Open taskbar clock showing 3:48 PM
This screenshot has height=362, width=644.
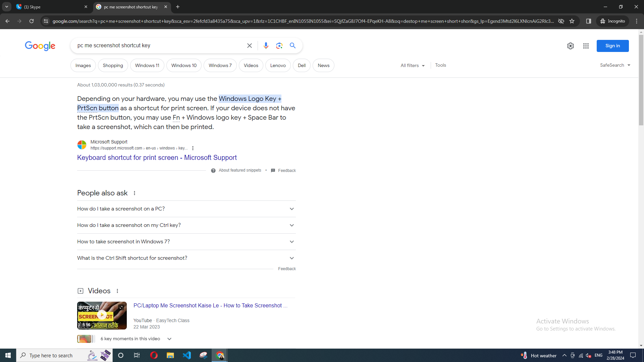pos(615,355)
